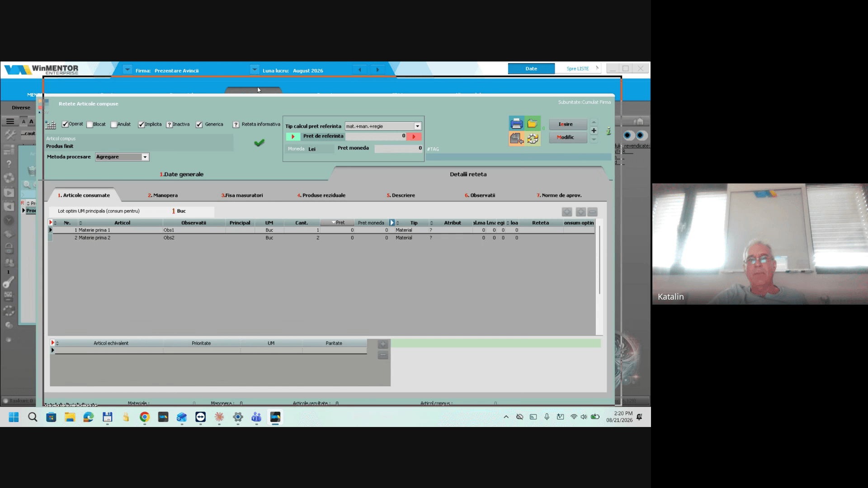Open the Fisa masuratori tab

pos(242,195)
